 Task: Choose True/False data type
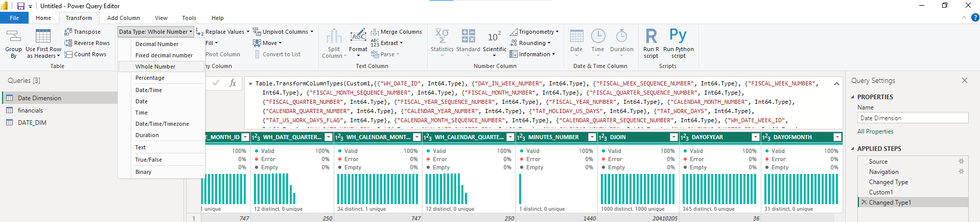click(161, 160)
